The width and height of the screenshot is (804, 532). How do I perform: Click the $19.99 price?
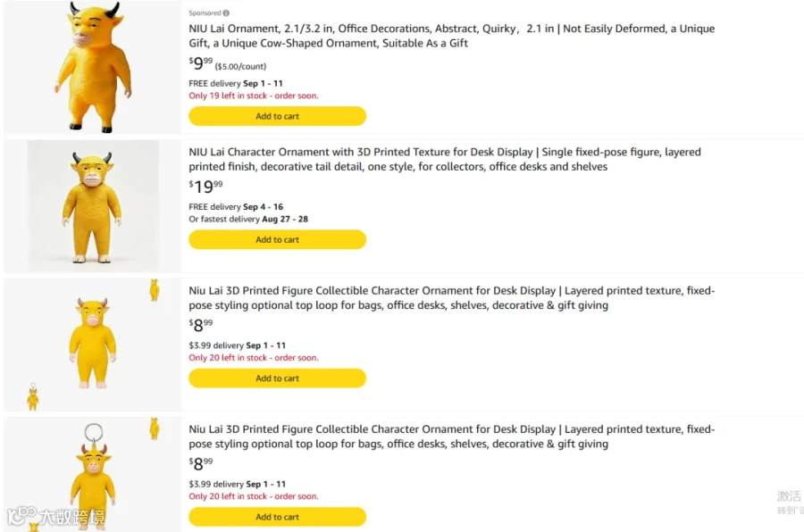(x=205, y=186)
